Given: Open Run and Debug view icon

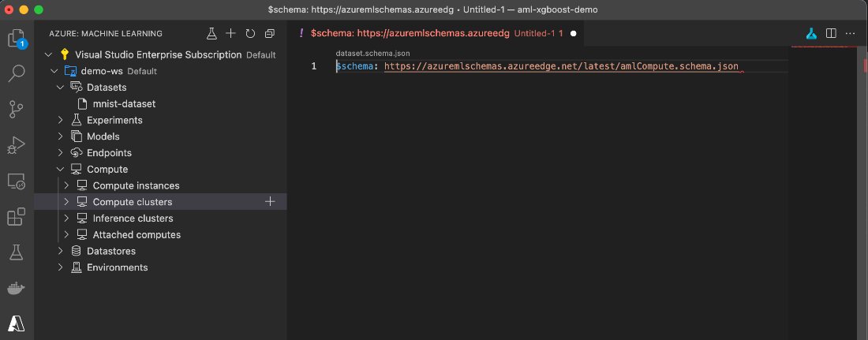Looking at the screenshot, I should [x=17, y=145].
